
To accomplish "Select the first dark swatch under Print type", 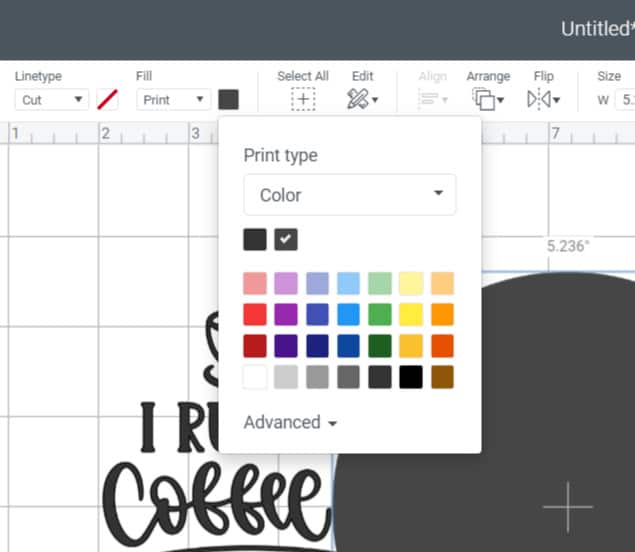I will (255, 239).
